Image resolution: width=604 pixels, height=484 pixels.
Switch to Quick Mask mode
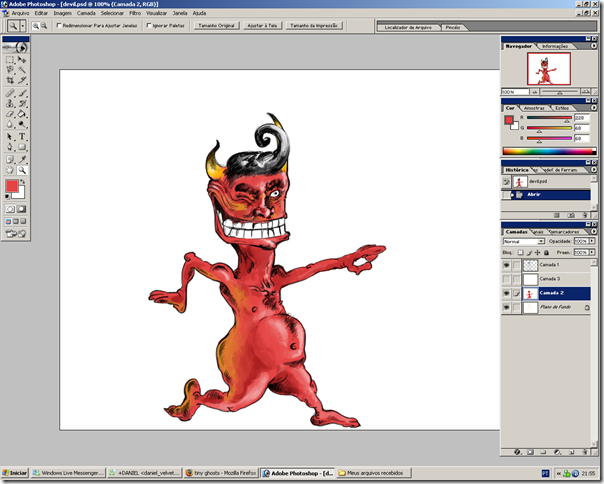click(x=22, y=209)
